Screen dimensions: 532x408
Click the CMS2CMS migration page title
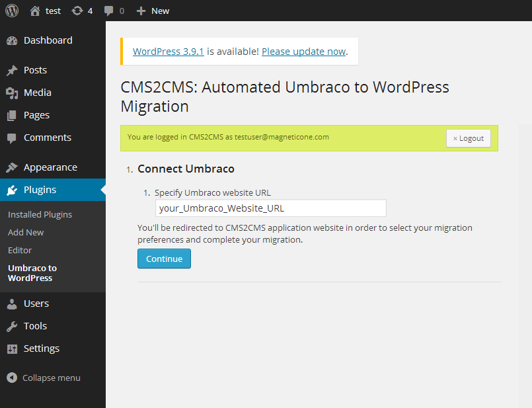coord(285,97)
